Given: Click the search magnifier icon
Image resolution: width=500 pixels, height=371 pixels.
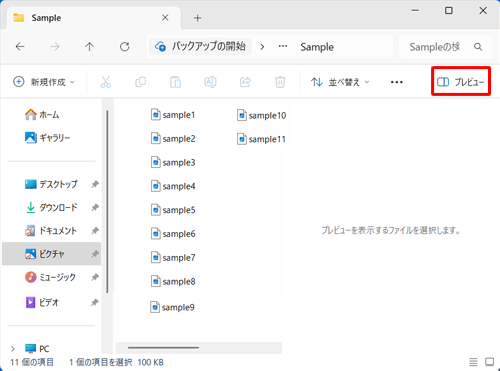Looking at the screenshot, I should point(478,47).
